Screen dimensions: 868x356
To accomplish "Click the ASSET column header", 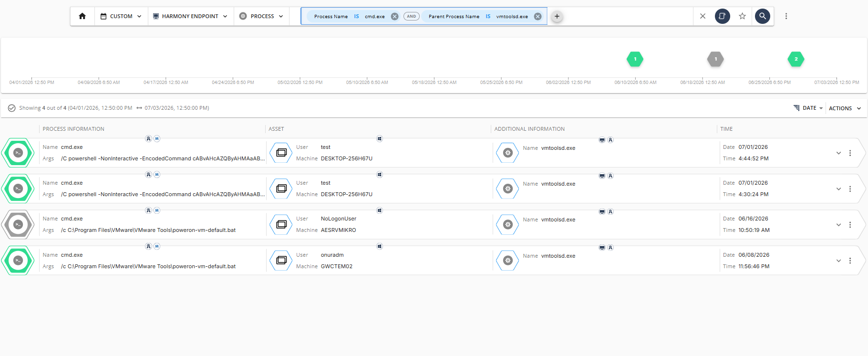I will pos(276,129).
